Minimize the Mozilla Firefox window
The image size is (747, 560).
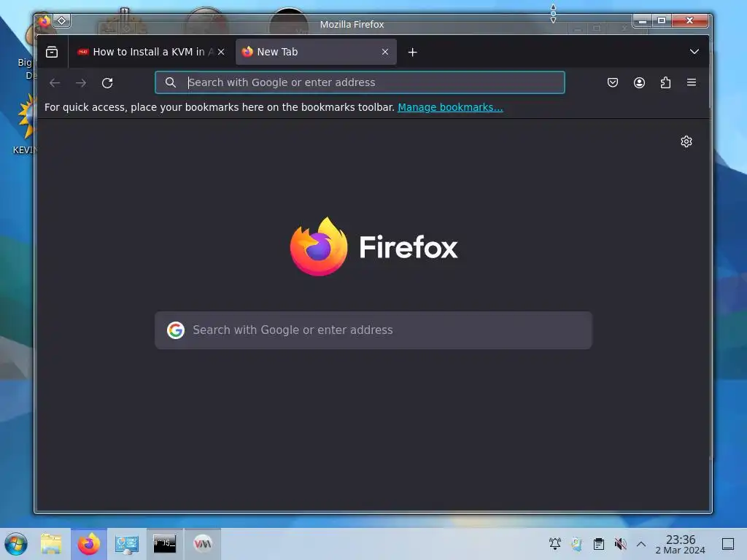click(x=643, y=21)
